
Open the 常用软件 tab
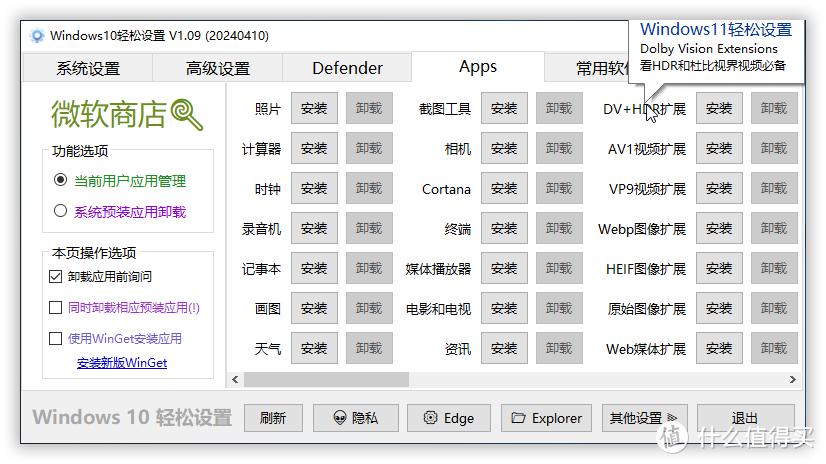coord(587,68)
